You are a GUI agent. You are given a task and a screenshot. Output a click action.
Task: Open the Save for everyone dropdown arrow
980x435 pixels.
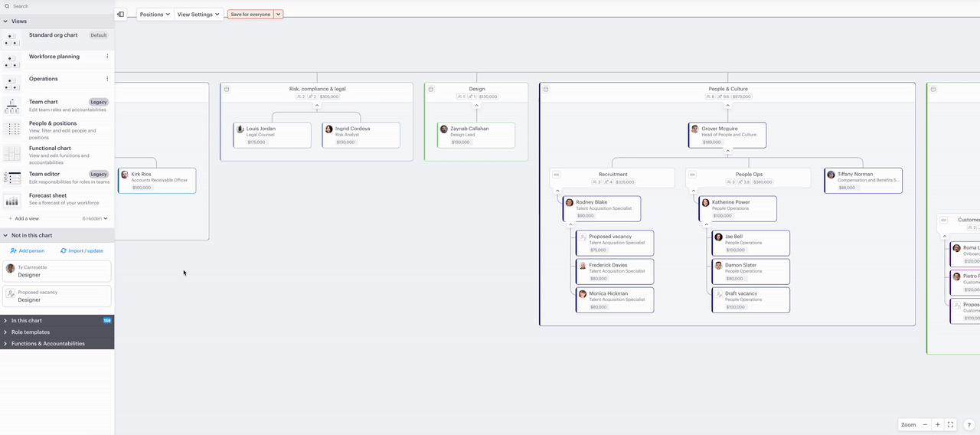(279, 14)
